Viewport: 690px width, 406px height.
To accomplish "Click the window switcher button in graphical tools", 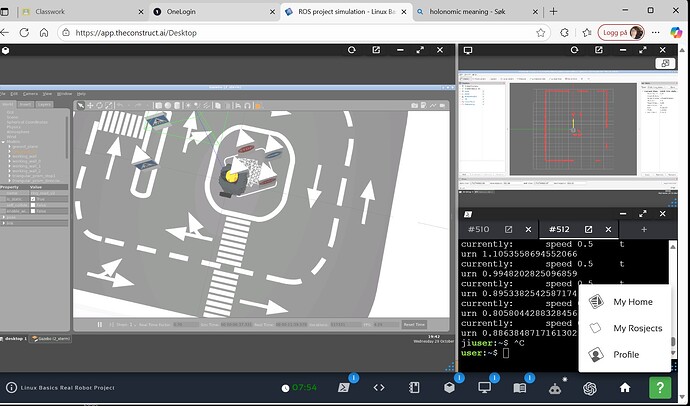I will coord(665,63).
